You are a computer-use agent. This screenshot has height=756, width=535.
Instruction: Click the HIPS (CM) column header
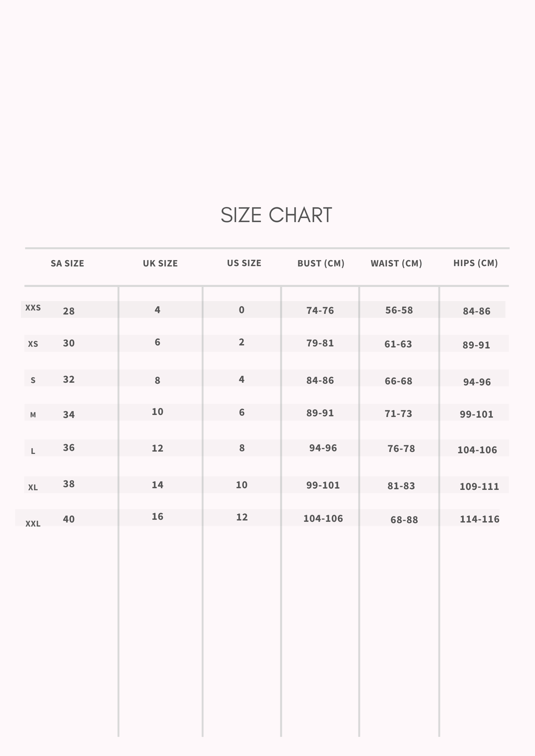click(x=475, y=263)
